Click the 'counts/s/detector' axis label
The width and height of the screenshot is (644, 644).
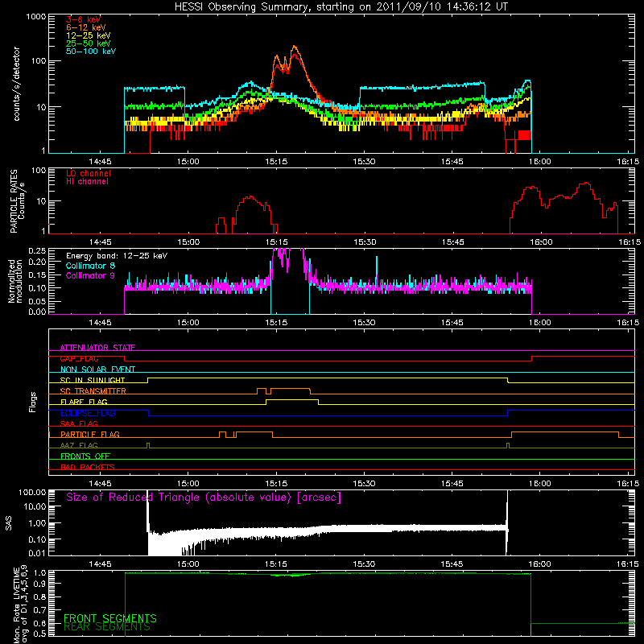click(x=17, y=84)
